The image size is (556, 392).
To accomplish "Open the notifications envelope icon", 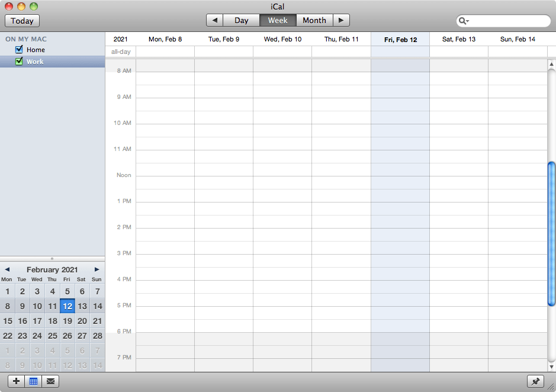I will [x=50, y=381].
